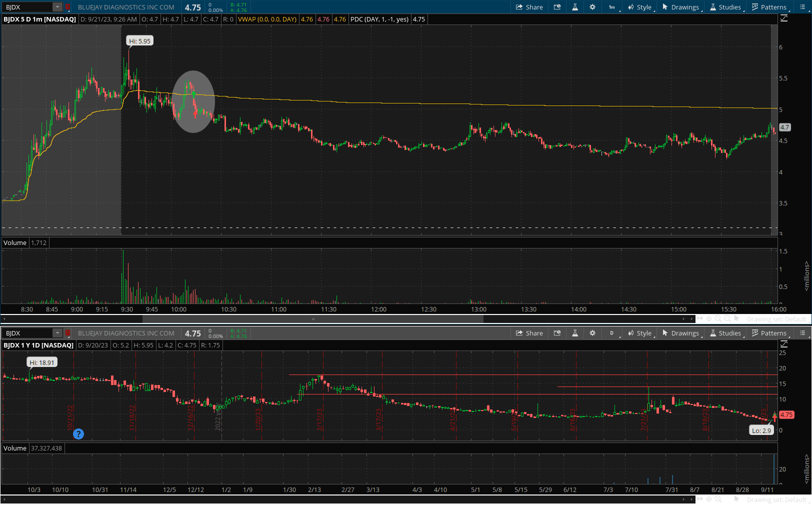Open the list menu icon in lower chart toolbar
This screenshot has width=812, height=505.
point(802,333)
